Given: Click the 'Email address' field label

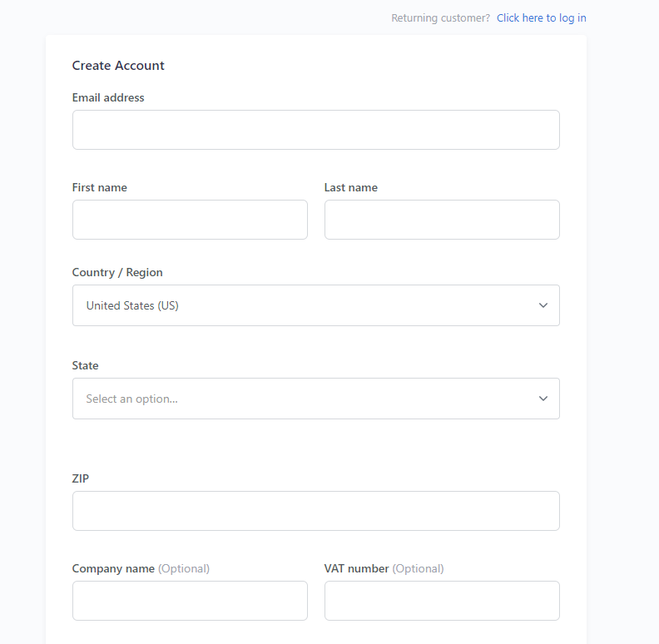Looking at the screenshot, I should point(108,97).
